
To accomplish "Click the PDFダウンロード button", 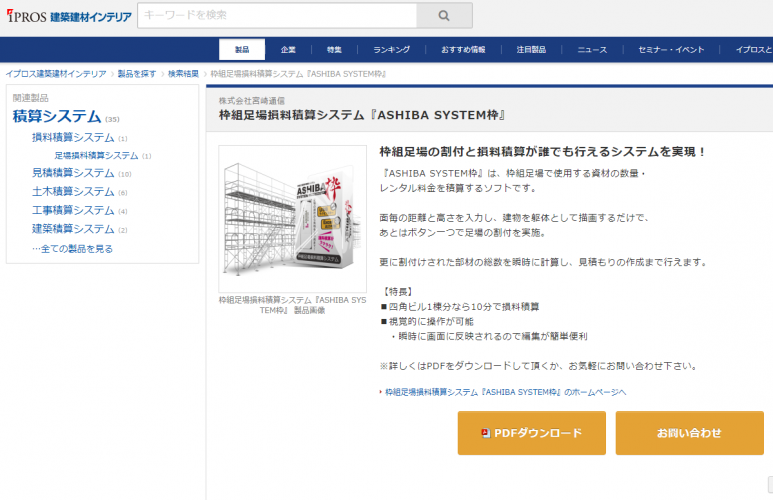I will pos(531,433).
